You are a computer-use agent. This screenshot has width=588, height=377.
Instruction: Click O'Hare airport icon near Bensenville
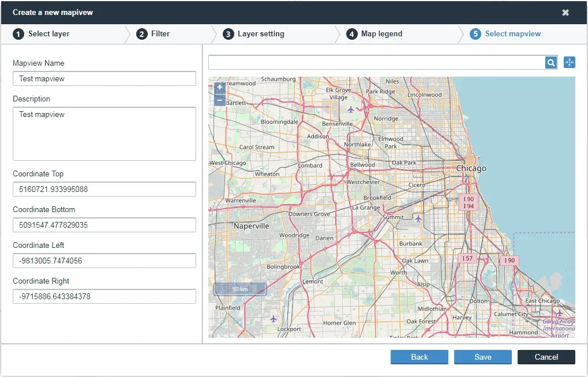pos(351,110)
